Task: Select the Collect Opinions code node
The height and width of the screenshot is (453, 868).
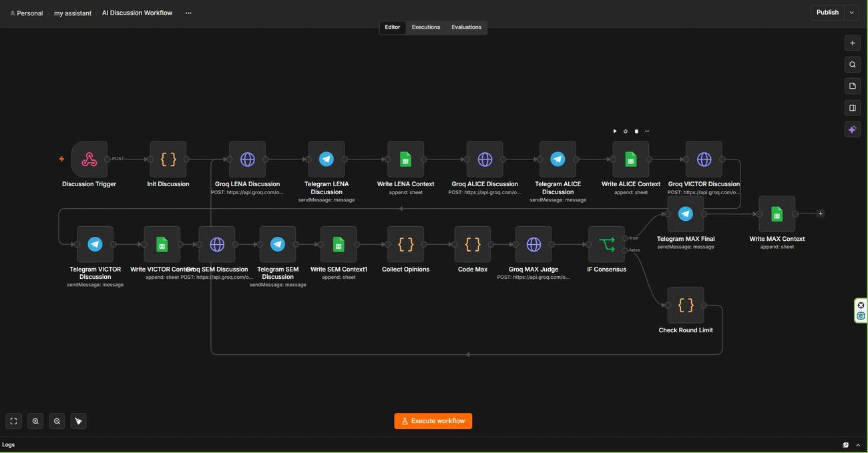Action: click(405, 244)
